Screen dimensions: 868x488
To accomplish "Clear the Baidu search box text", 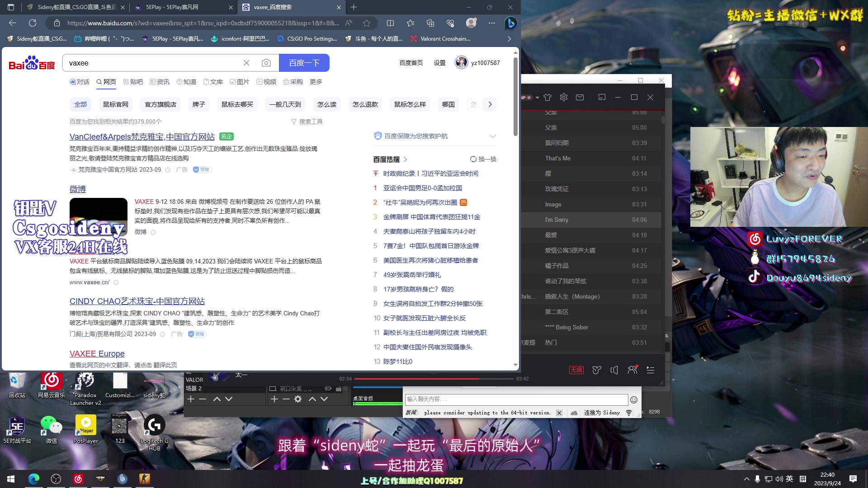I will [x=246, y=63].
